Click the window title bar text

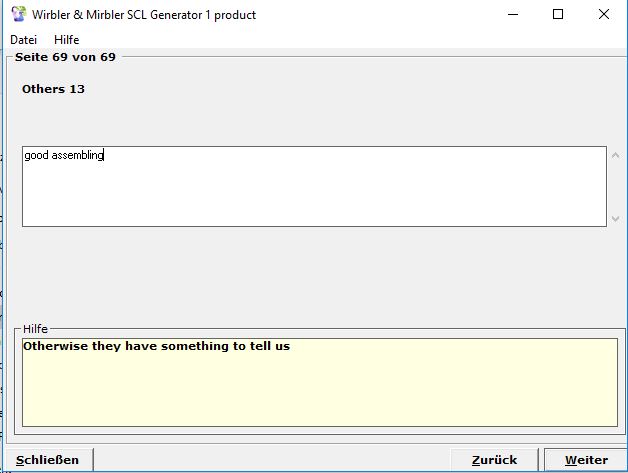tap(144, 15)
